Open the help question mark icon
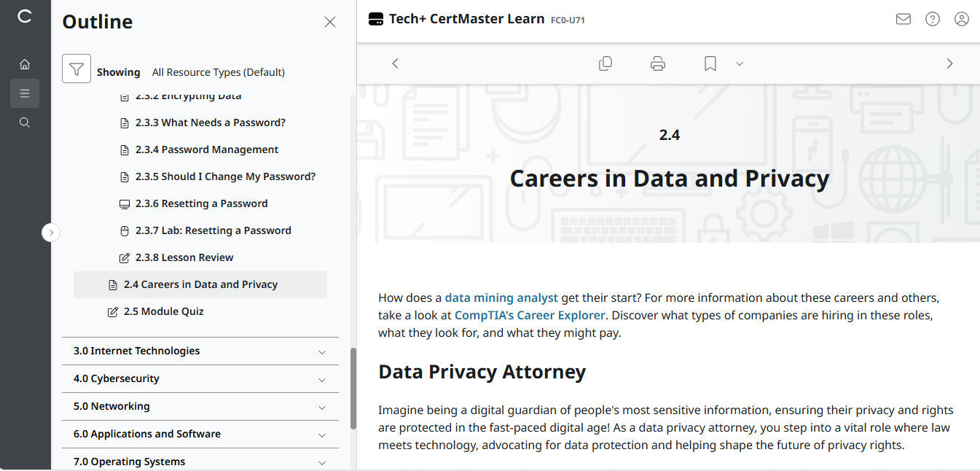 click(932, 19)
